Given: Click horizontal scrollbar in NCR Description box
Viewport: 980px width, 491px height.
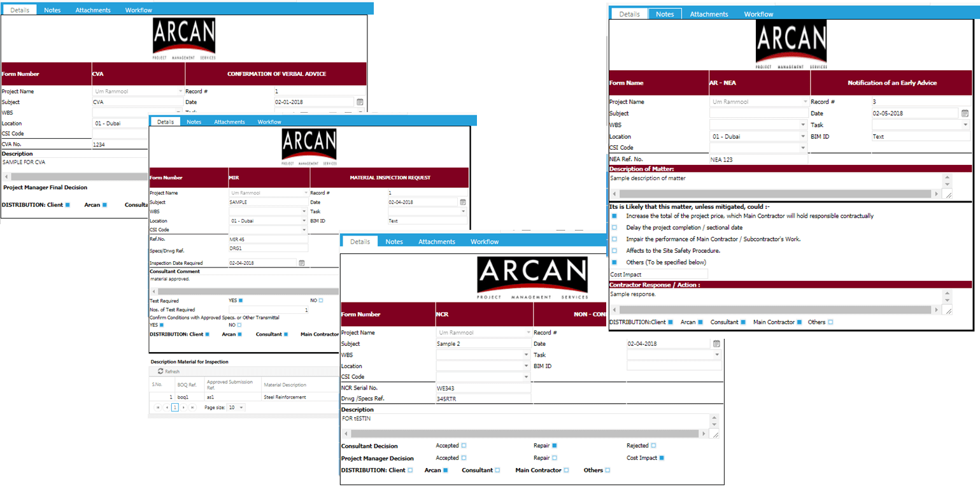Looking at the screenshot, I should 525,434.
